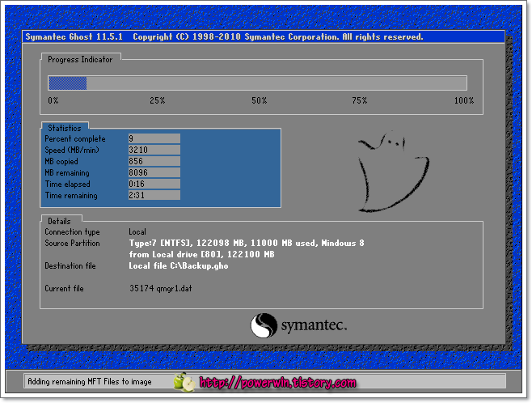The image size is (532, 403).
Task: Click the Symantec Ghost 11.5.1 title bar
Action: point(264,36)
